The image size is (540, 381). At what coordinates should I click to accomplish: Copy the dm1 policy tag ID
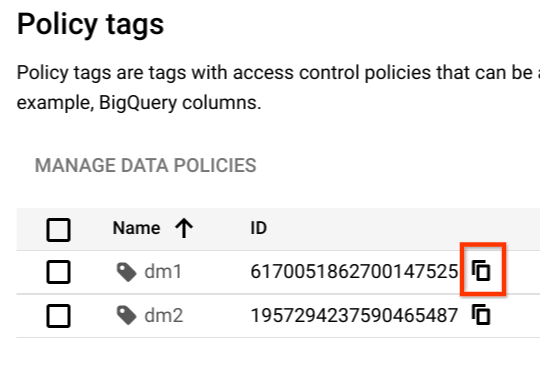coord(481,271)
